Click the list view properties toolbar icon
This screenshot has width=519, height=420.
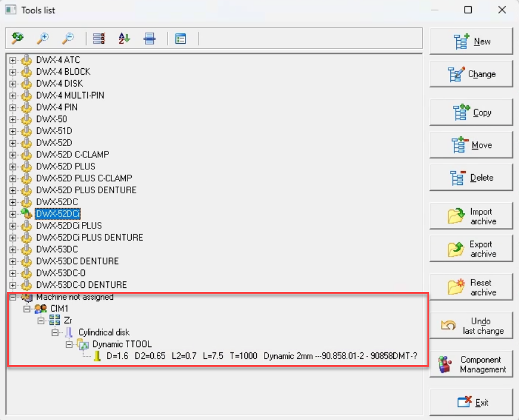[180, 38]
